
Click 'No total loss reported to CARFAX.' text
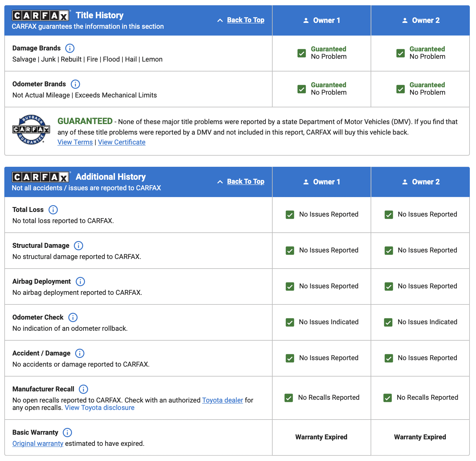point(63,221)
